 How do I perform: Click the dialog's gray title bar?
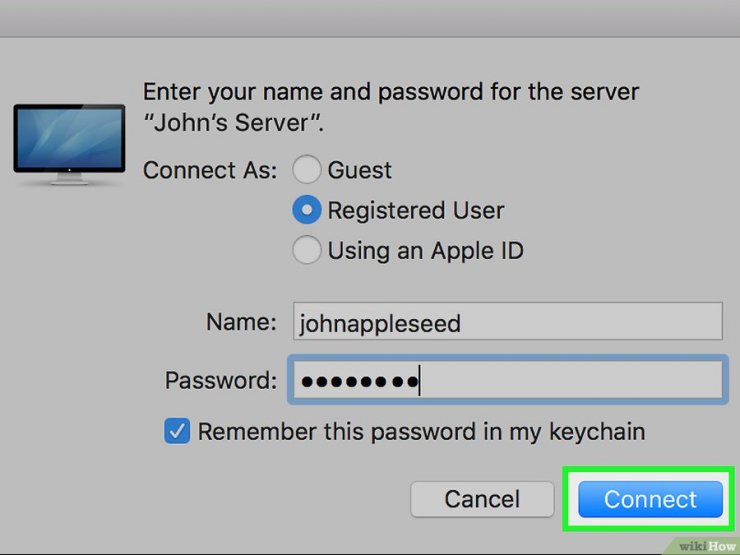[370, 18]
